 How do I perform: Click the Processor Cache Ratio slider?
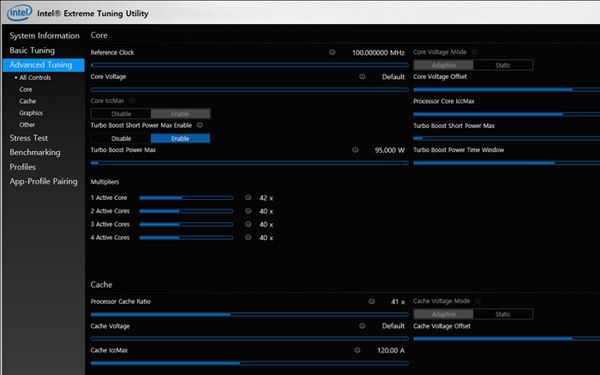pos(249,315)
